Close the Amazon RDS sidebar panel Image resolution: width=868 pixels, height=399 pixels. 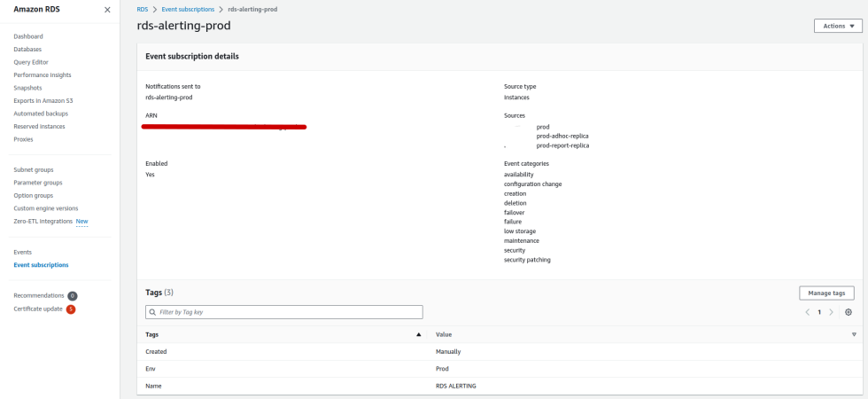(107, 10)
